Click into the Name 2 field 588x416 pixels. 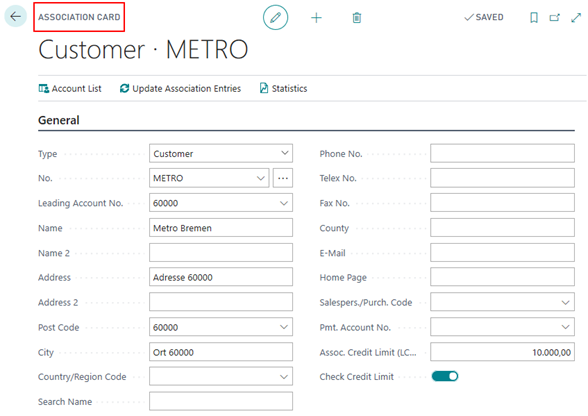pyautogui.click(x=221, y=252)
